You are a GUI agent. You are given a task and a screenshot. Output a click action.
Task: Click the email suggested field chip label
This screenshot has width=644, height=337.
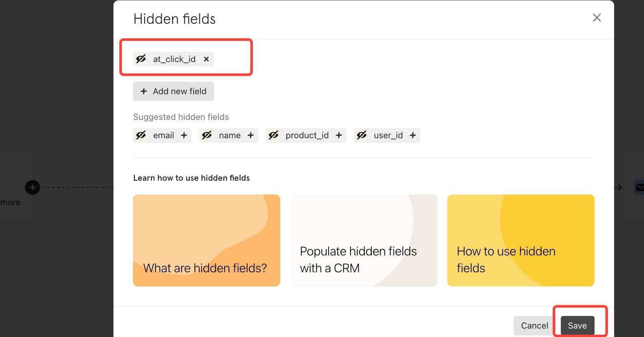click(164, 135)
